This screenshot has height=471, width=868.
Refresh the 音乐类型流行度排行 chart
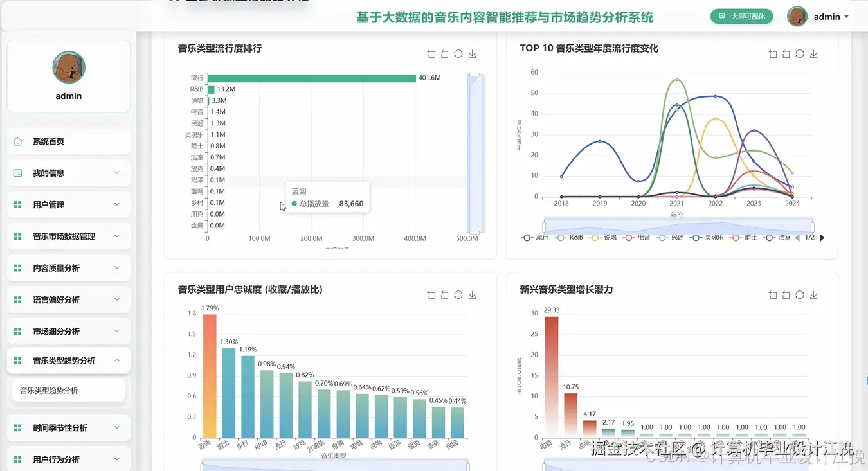[x=458, y=54]
